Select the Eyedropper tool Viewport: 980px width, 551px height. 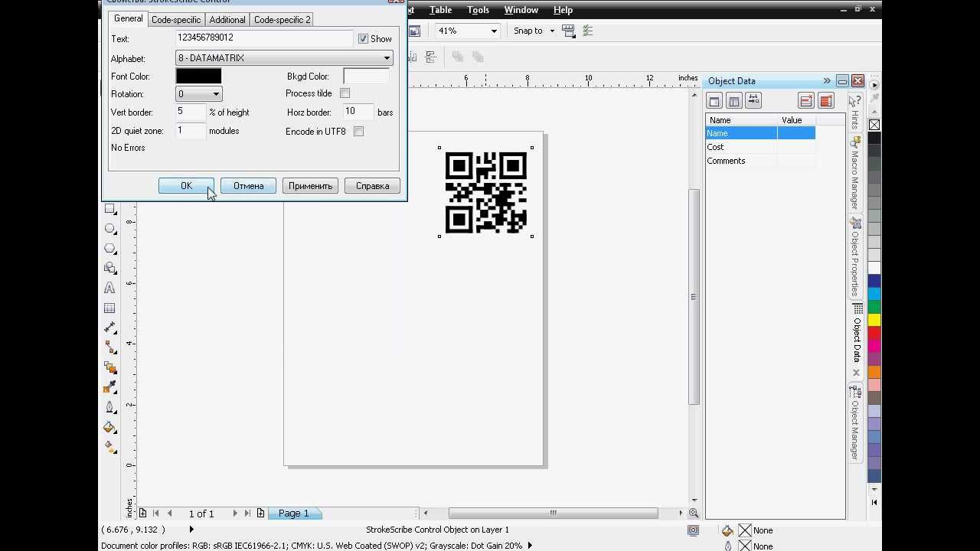[109, 387]
